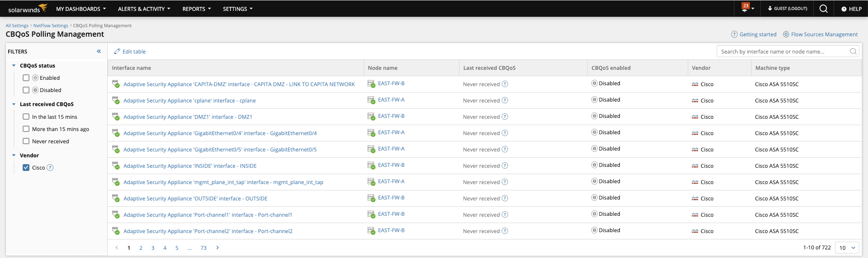868x258 pixels.
Task: Go to page 5 of results
Action: [x=177, y=248]
